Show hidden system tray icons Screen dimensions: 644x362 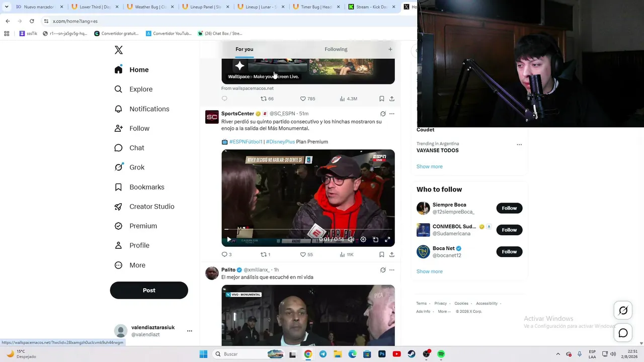tap(557, 354)
